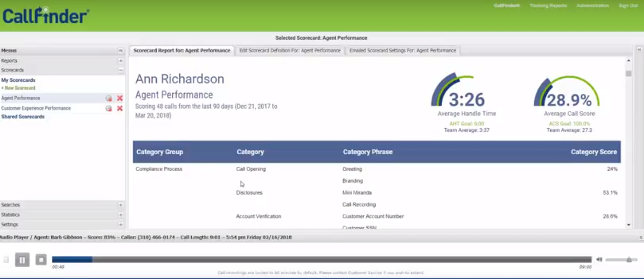Collapse the Audio Player panel
The height and width of the screenshot is (279, 644).
pyautogui.click(x=641, y=237)
